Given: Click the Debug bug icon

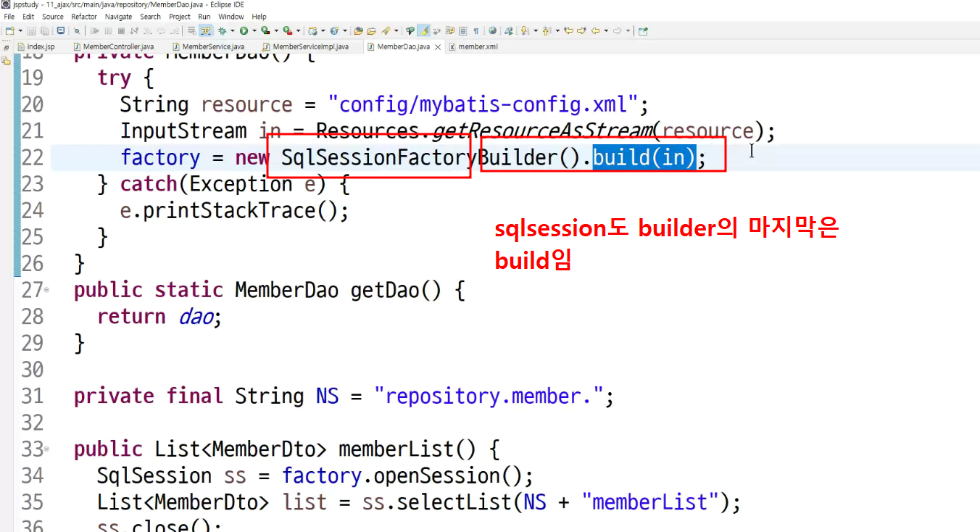Looking at the screenshot, I should coord(222,31).
